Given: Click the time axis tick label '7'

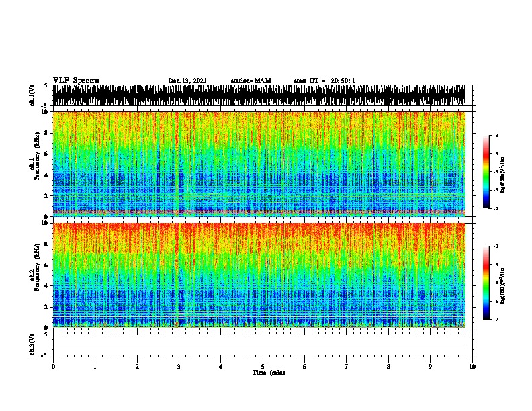Looking at the screenshot, I should click(x=347, y=366).
